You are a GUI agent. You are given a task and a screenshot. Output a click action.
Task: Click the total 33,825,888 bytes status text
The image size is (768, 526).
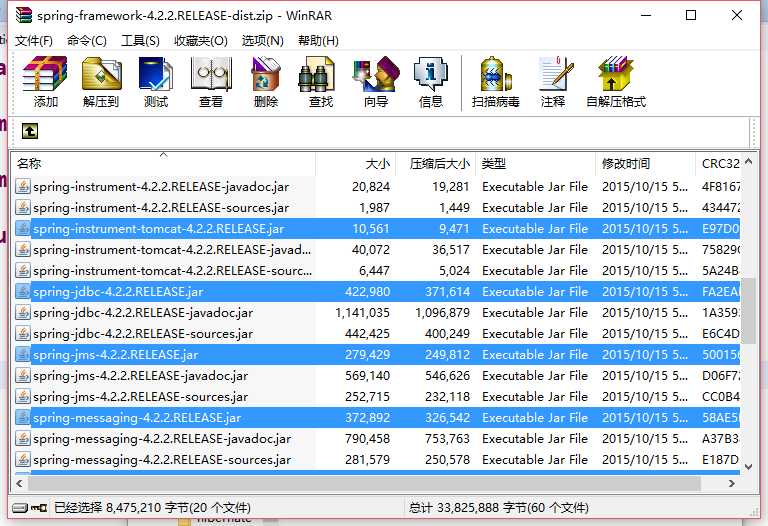pos(499,508)
